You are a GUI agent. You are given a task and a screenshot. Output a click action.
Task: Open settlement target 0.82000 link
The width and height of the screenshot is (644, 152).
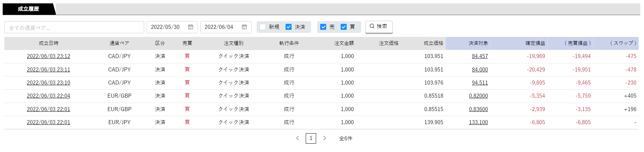(x=478, y=96)
